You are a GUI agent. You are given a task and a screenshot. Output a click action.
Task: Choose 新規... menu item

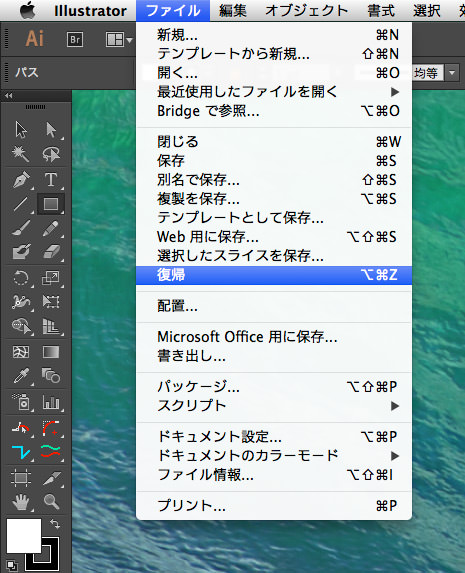[274, 35]
